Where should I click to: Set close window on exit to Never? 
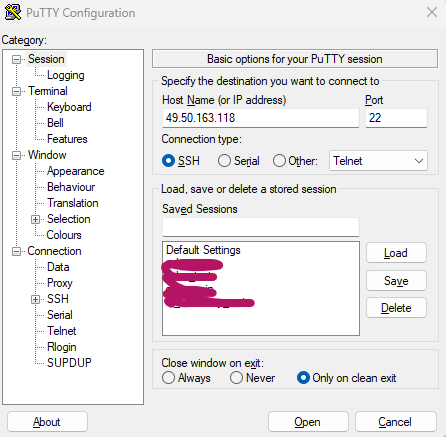(236, 378)
